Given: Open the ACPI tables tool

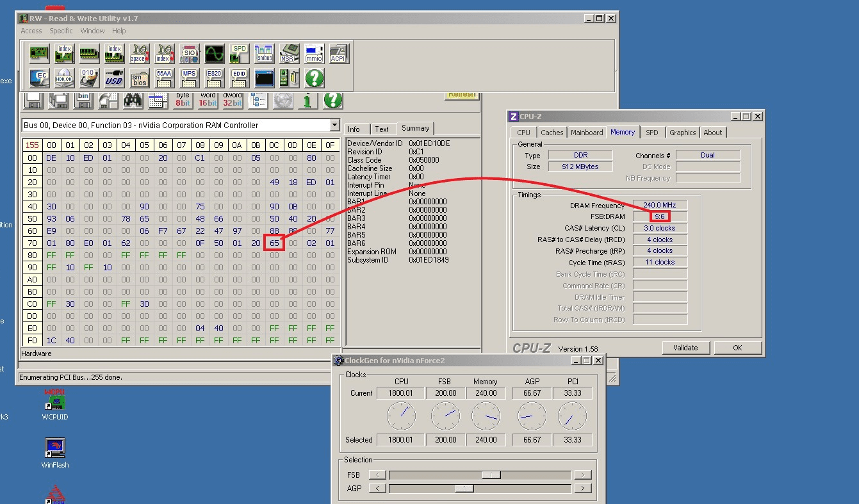Looking at the screenshot, I should (339, 54).
